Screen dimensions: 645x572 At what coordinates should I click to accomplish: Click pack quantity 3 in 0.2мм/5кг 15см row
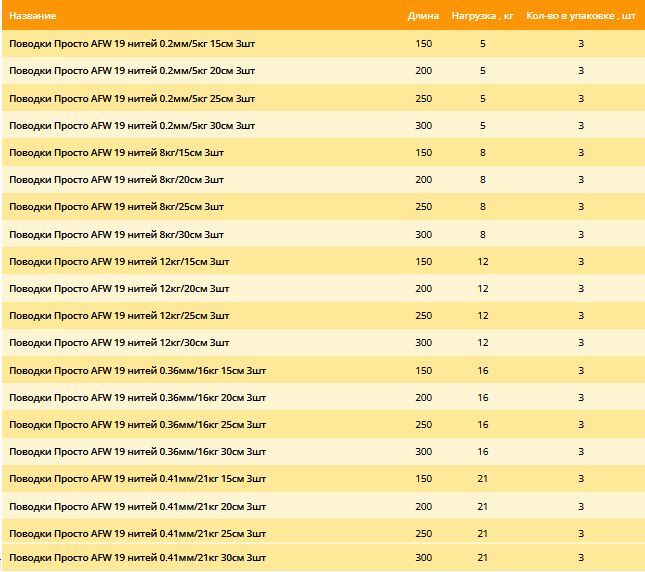coord(581,44)
